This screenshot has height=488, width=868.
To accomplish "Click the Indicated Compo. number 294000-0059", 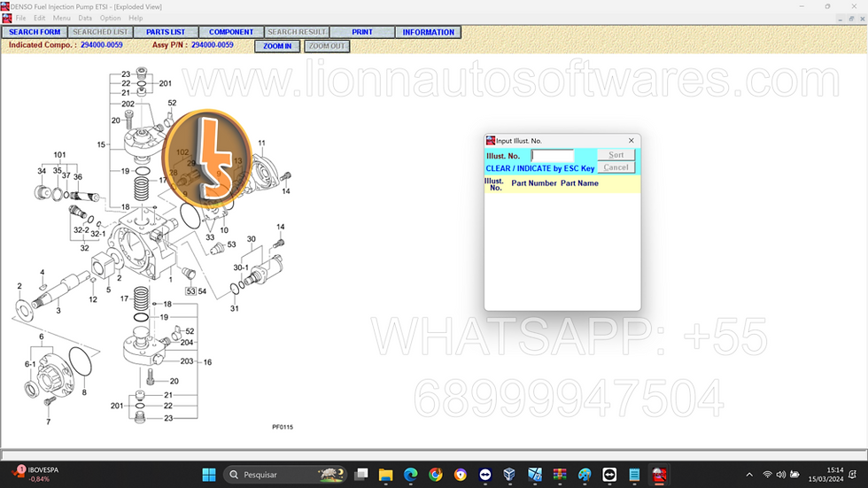I will click(101, 45).
